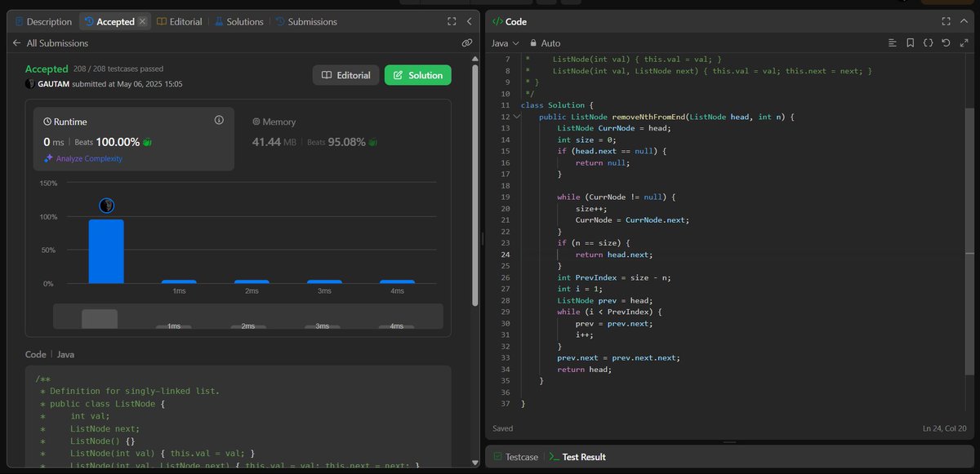Click the tall 0ms runtime bar
980x474 pixels.
[x=106, y=251]
